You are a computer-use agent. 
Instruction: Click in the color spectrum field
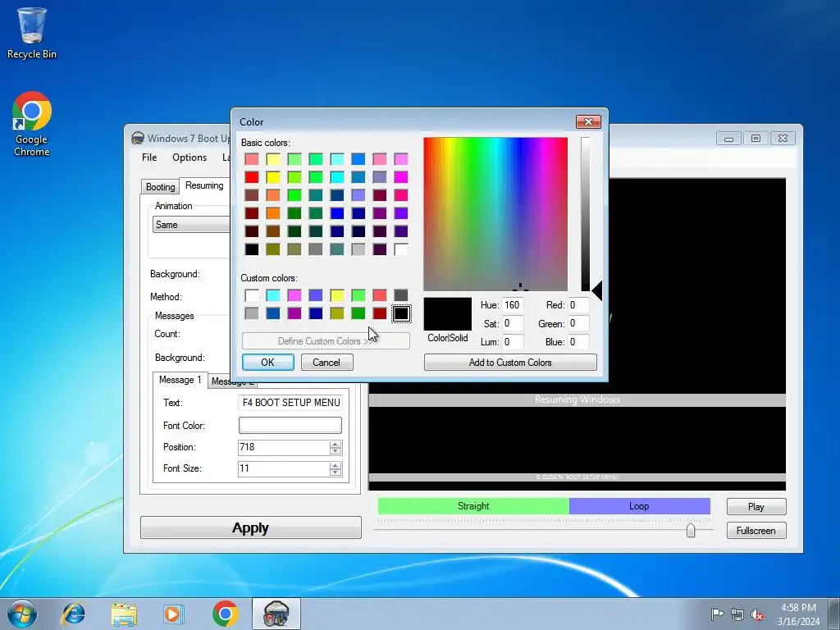[x=495, y=214]
